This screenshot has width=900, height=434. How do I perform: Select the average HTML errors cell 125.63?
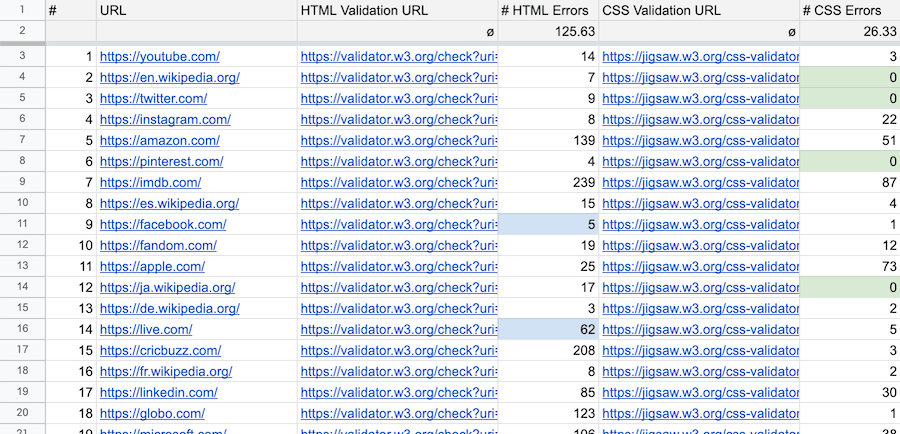(x=548, y=31)
